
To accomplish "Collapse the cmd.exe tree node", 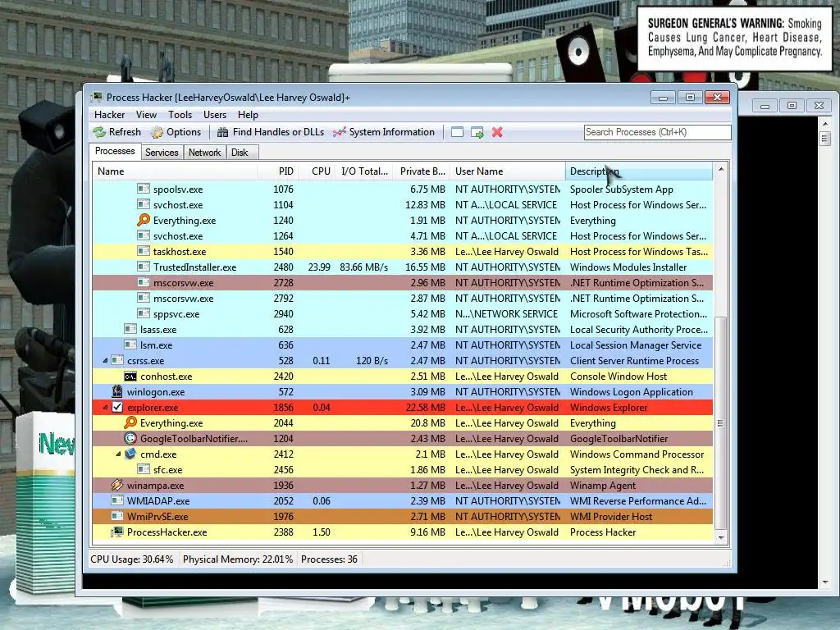I will click(118, 454).
